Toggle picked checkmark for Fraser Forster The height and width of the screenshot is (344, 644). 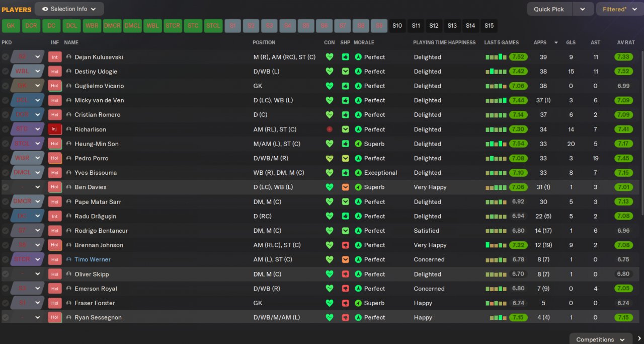tap(5, 303)
